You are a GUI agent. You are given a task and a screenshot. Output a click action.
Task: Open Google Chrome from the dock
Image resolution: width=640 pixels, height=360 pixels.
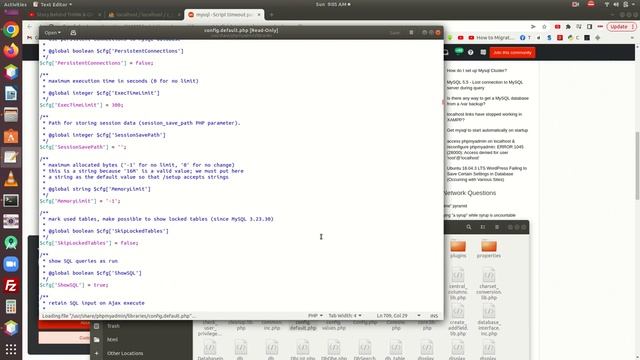click(x=11, y=30)
